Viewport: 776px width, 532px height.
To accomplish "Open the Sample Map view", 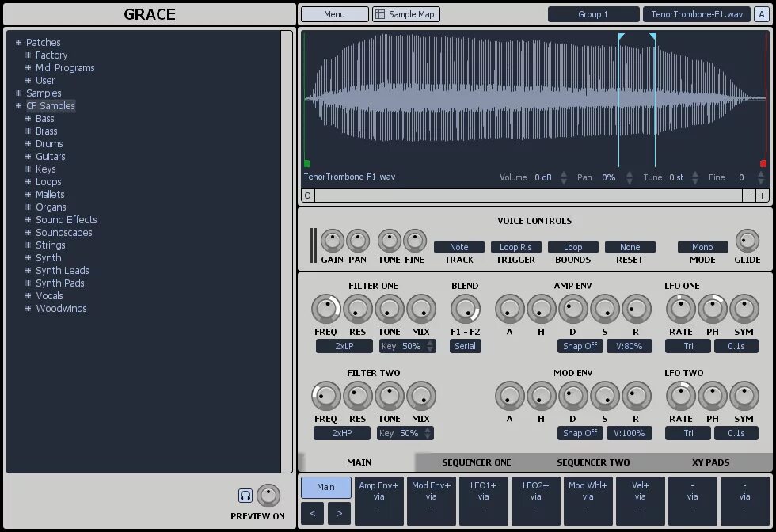I will (405, 14).
